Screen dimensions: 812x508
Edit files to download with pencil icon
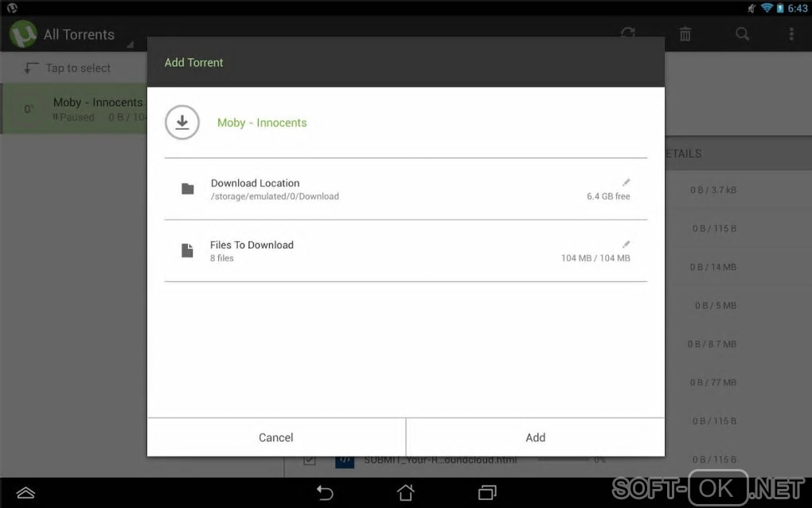point(626,244)
